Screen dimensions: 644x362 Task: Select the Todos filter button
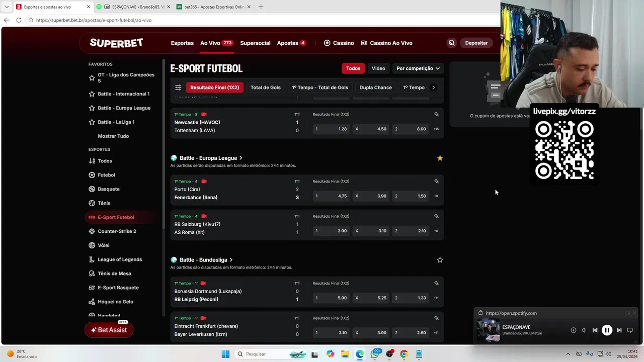(x=353, y=68)
